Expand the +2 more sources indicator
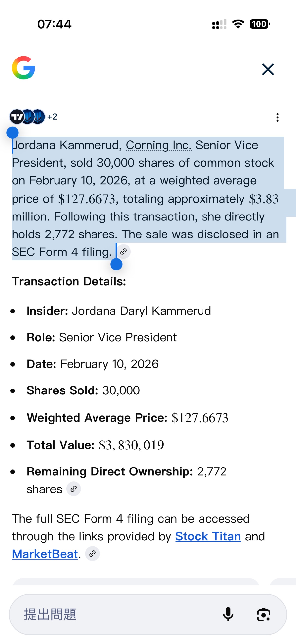Viewport: 296px width, 644px height. point(53,117)
